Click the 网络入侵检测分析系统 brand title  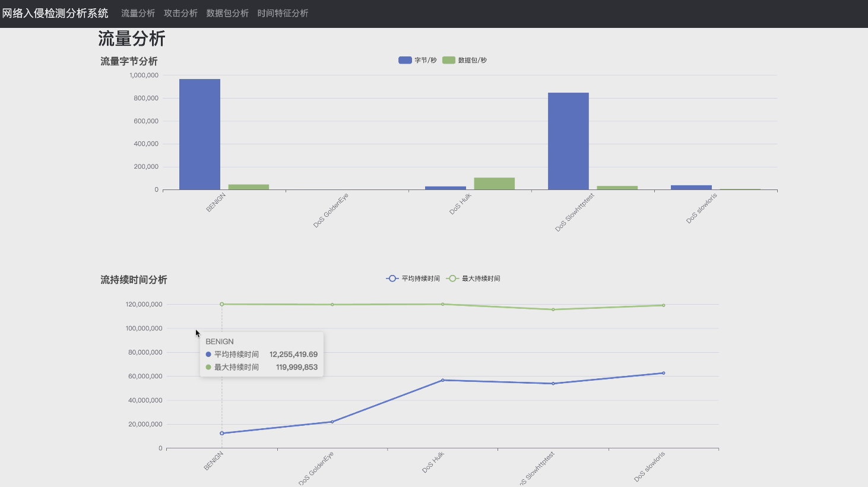tap(55, 13)
